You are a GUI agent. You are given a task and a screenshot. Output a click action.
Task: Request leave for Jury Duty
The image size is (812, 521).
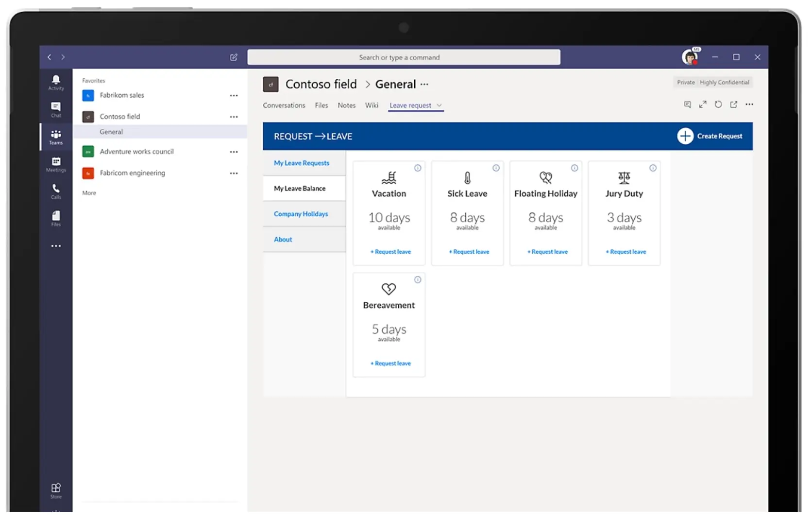626,252
